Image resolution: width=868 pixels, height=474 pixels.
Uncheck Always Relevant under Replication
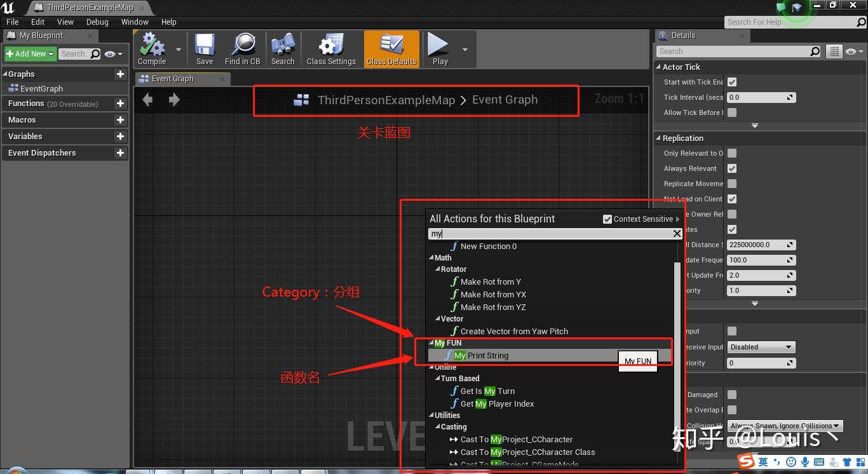733,168
